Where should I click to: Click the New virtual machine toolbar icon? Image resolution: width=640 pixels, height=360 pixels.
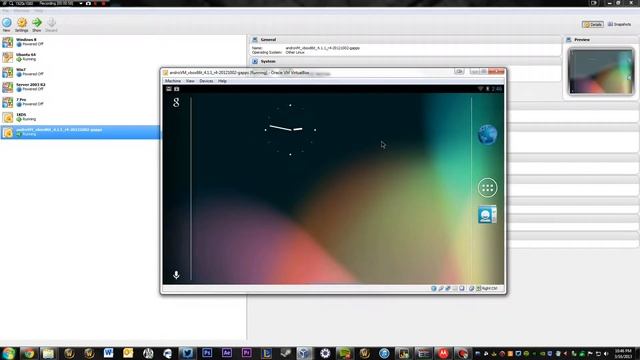(x=7, y=24)
